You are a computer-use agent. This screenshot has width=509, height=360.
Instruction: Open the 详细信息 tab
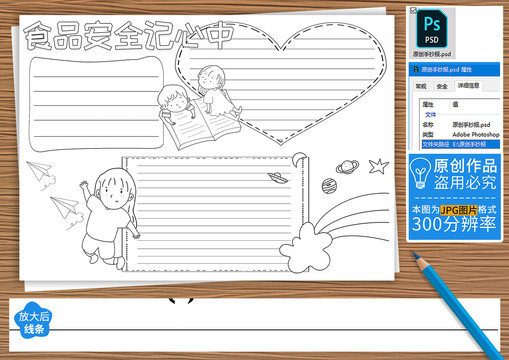coord(468,86)
